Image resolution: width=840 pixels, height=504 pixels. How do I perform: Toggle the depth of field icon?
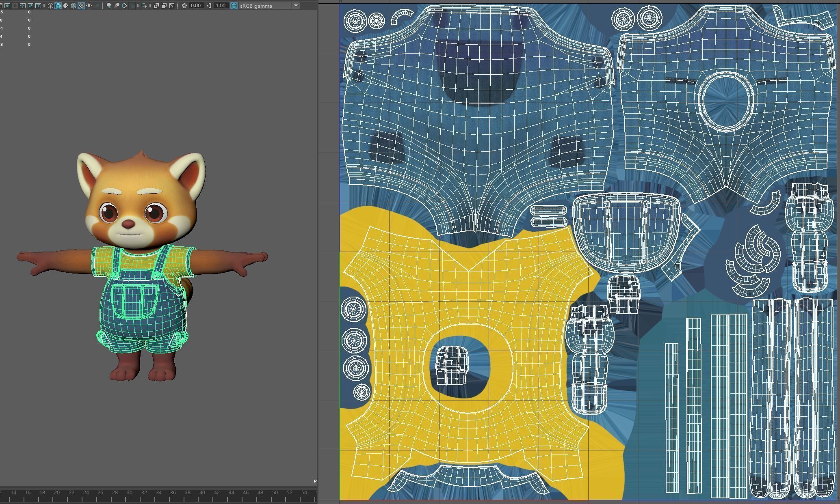(132, 6)
